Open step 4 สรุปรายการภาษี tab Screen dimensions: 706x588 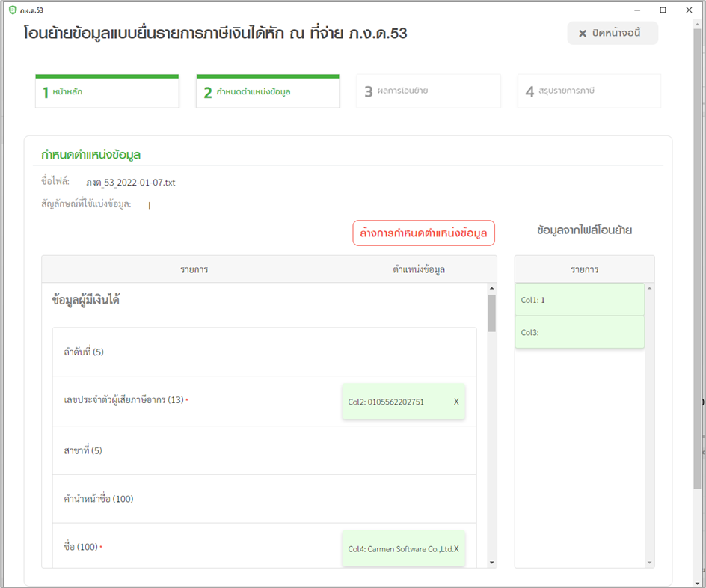pos(589,91)
